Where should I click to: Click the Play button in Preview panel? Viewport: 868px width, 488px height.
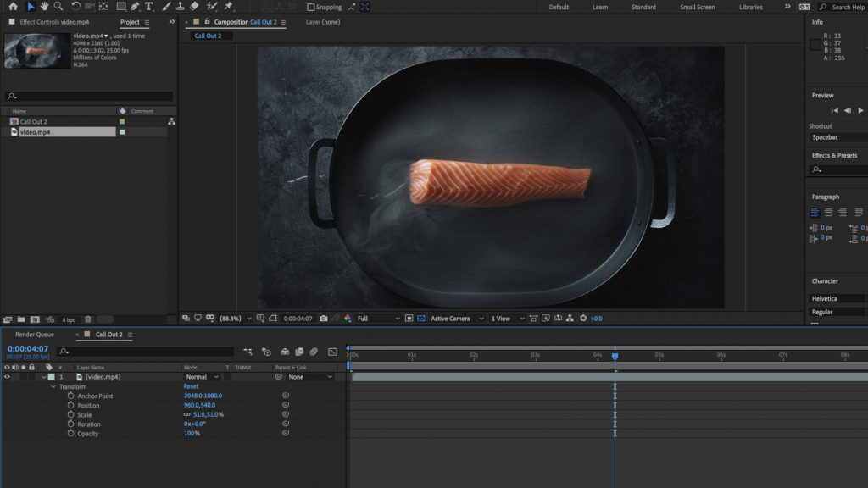click(860, 110)
